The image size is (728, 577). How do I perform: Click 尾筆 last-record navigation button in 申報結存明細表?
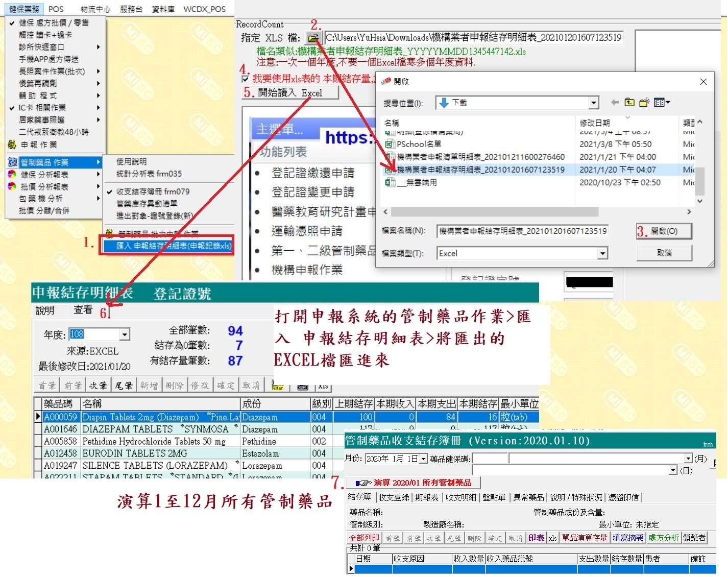coord(124,386)
